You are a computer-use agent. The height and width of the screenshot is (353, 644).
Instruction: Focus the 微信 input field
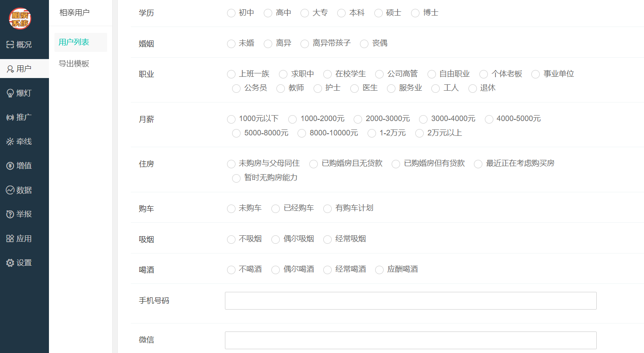[411, 340]
